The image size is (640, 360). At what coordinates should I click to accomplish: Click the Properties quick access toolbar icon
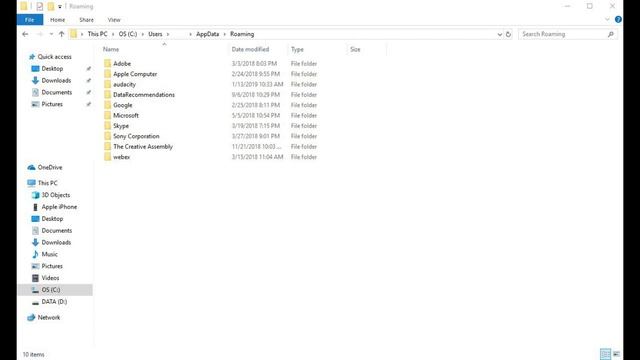(x=40, y=6)
